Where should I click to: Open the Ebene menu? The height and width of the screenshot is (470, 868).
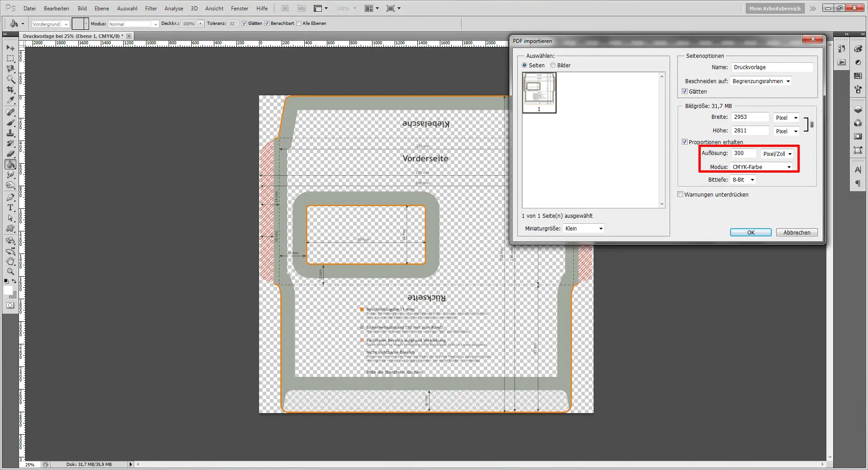(101, 9)
